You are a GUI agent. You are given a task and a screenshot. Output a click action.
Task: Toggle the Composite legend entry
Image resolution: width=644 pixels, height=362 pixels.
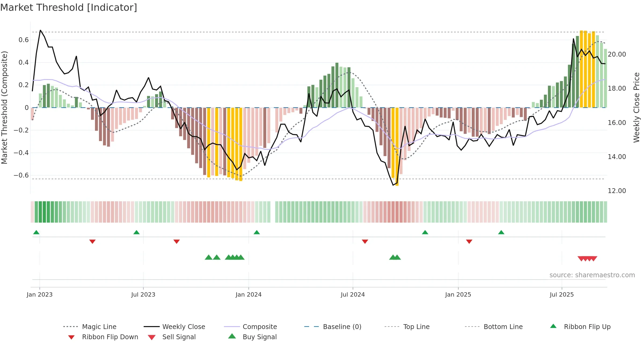tap(250, 327)
